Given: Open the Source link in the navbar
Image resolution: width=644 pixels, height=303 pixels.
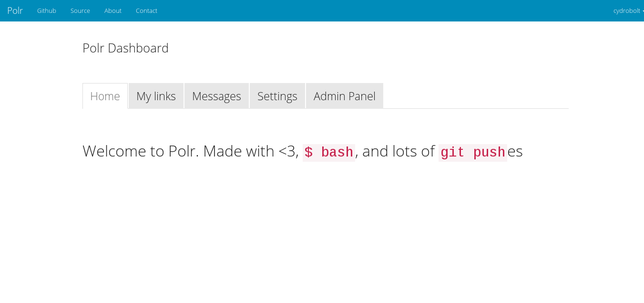Looking at the screenshot, I should point(80,10).
